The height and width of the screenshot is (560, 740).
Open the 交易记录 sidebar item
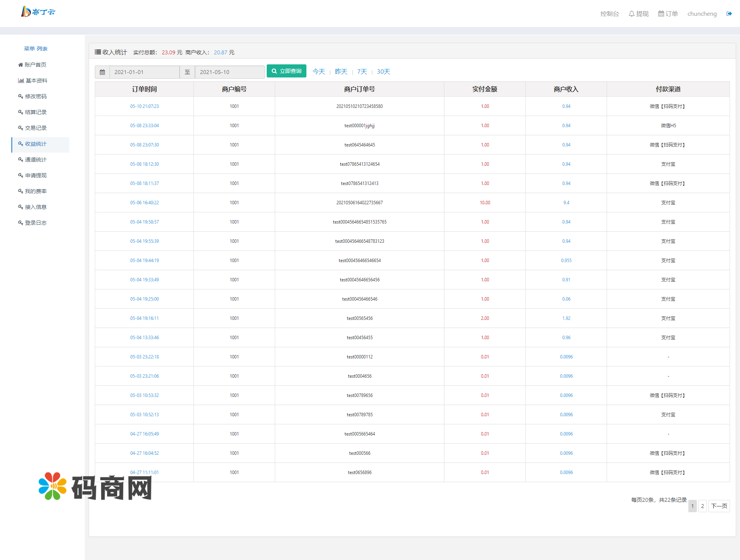click(x=35, y=128)
